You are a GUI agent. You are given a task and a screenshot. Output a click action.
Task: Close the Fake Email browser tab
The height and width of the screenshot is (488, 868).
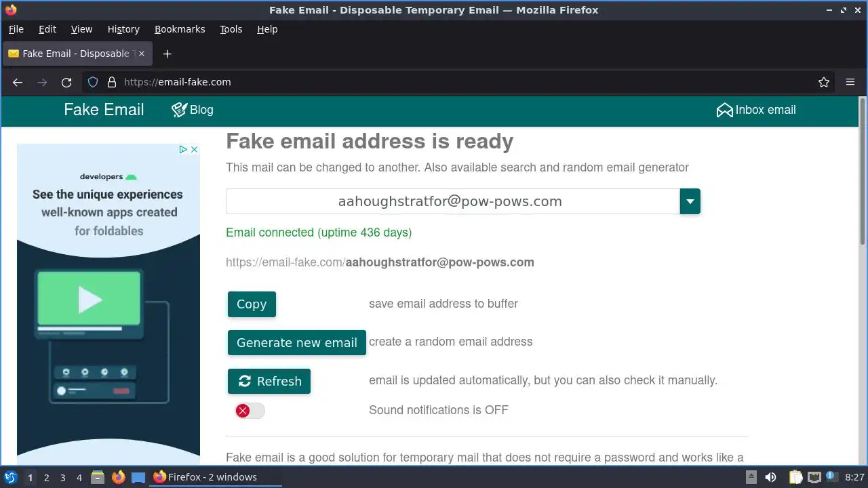pyautogui.click(x=141, y=54)
